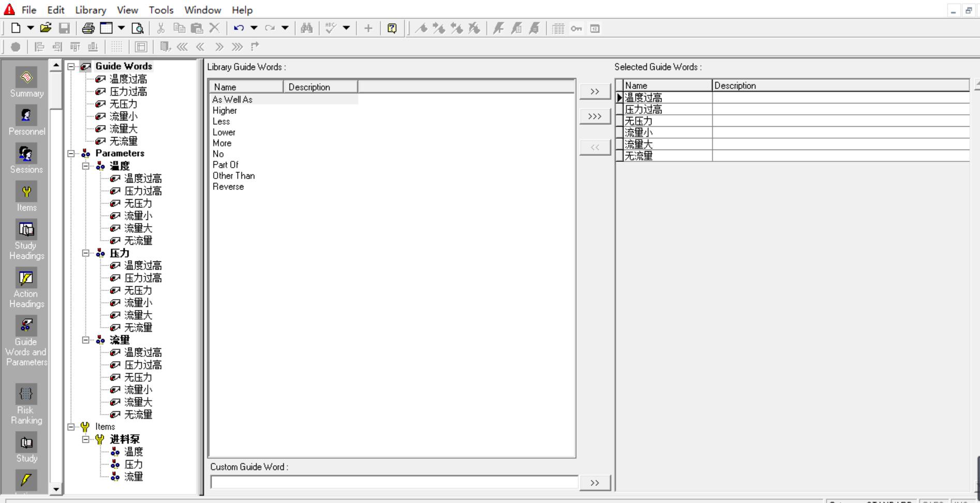The width and height of the screenshot is (980, 503).
Task: Open Summary in the sidebar
Action: 26,83
